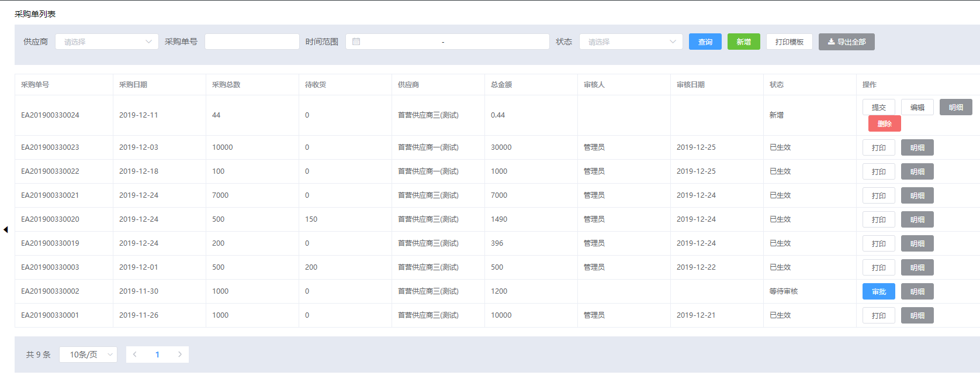Submit order EA201900330024 with 提交

click(878, 107)
